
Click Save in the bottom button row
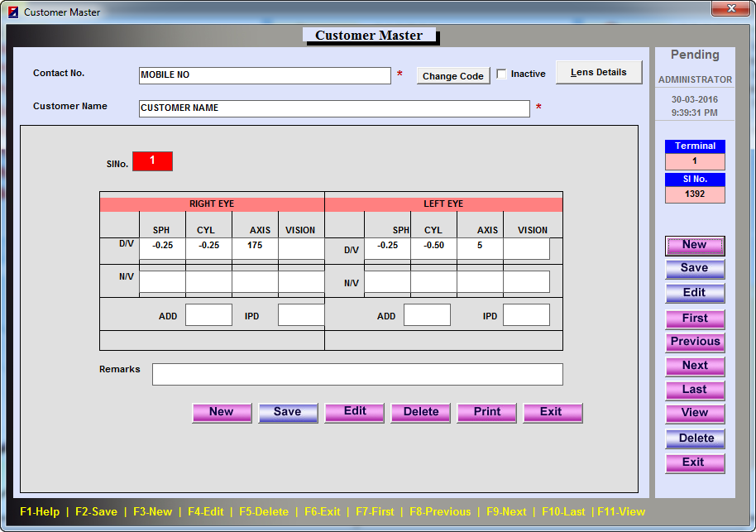pos(288,412)
